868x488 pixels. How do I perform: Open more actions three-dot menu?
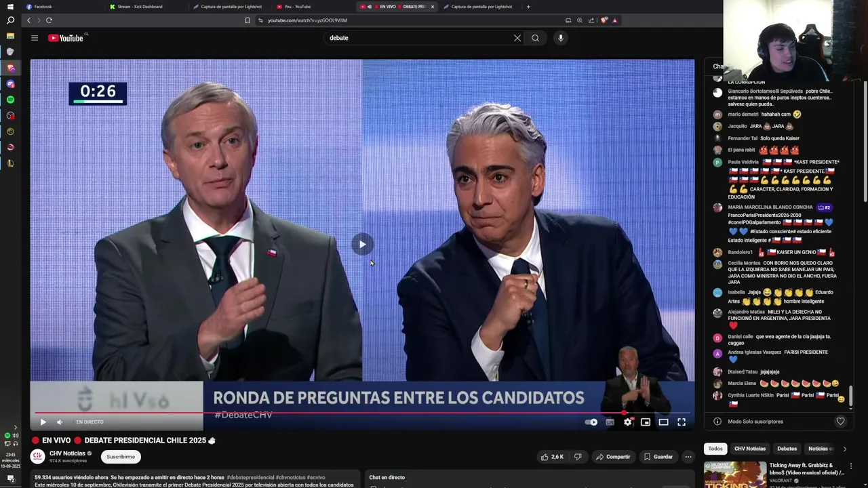pos(688,457)
